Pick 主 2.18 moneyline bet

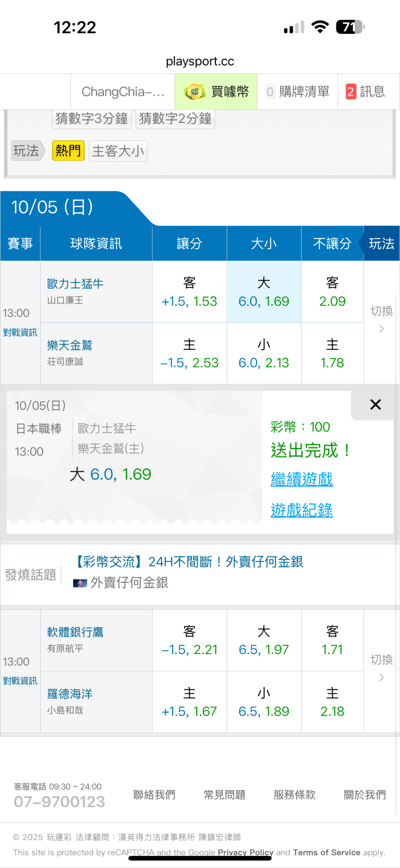[x=332, y=702]
